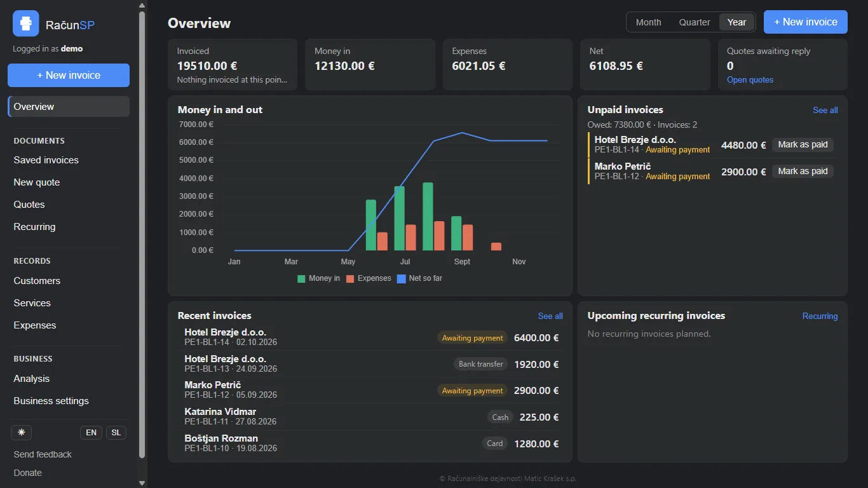868x488 pixels.
Task: Open Recurring under Documents in the sidebar
Action: (69, 227)
